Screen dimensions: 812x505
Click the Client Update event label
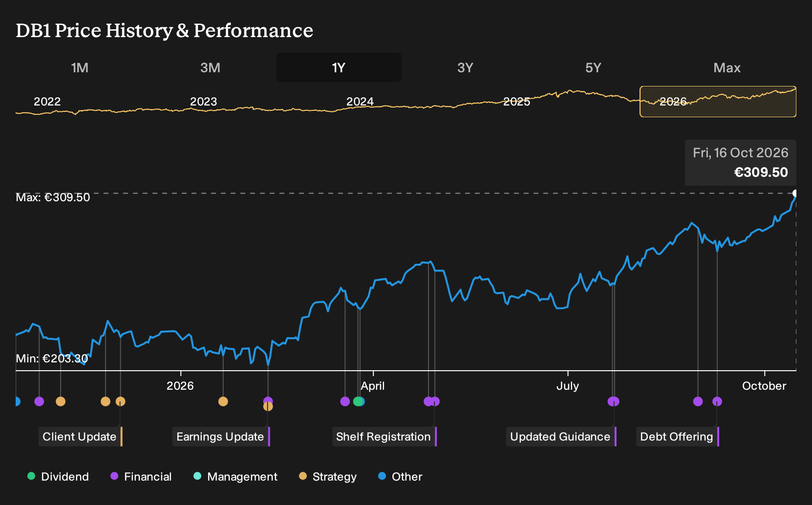coord(81,437)
